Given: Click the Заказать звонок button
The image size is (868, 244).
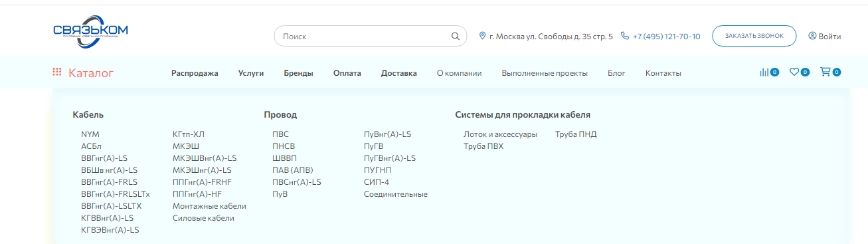Looking at the screenshot, I should 754,36.
